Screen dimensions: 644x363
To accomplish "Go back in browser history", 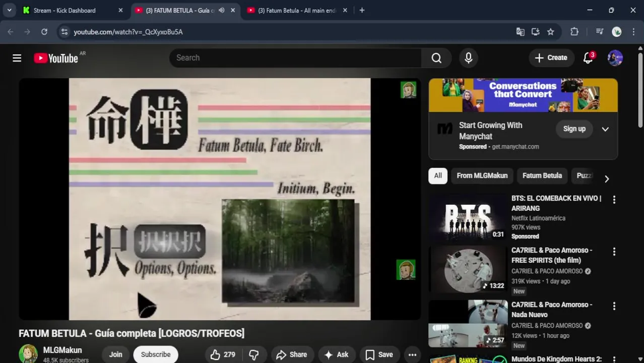I will 11,32.
